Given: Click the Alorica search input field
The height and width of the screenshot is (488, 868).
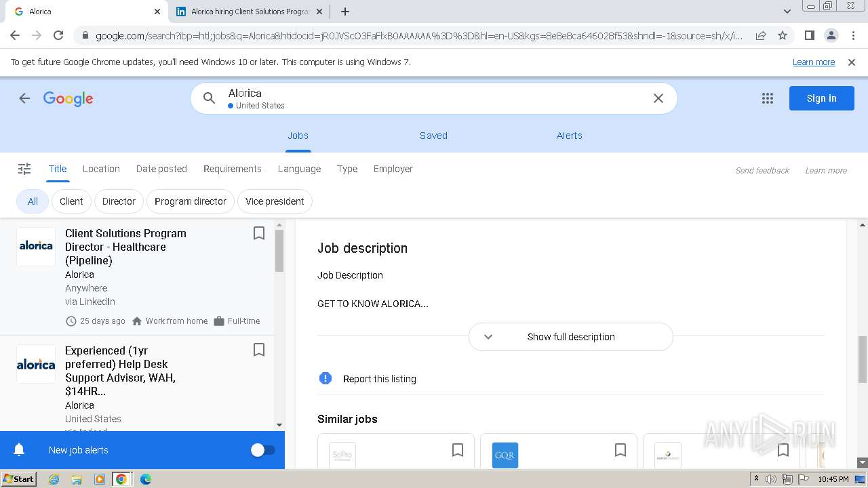Looking at the screenshot, I should coord(434,98).
